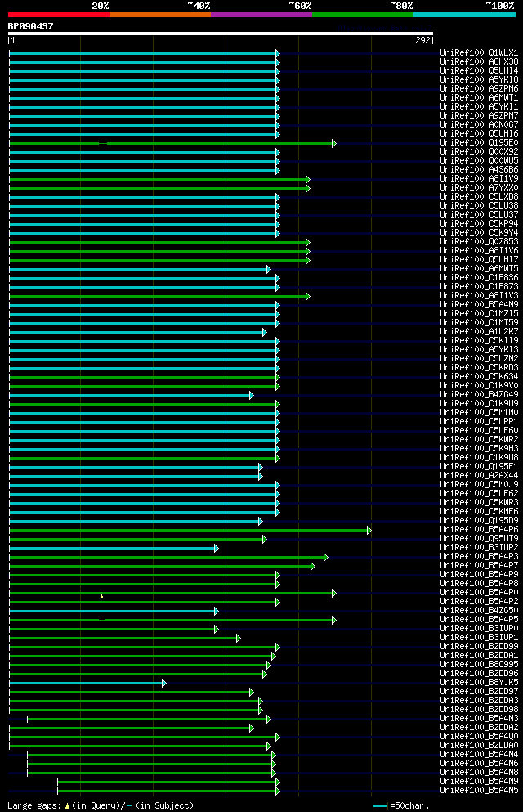Click the UniRef100_Q5UHI7 label
The image size is (523, 812).
479,260
